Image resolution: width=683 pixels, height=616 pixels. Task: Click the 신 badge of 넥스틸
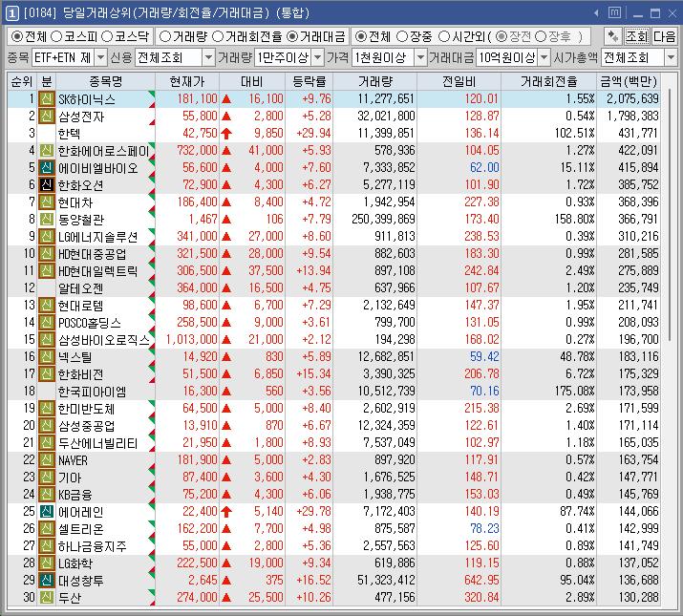point(47,357)
